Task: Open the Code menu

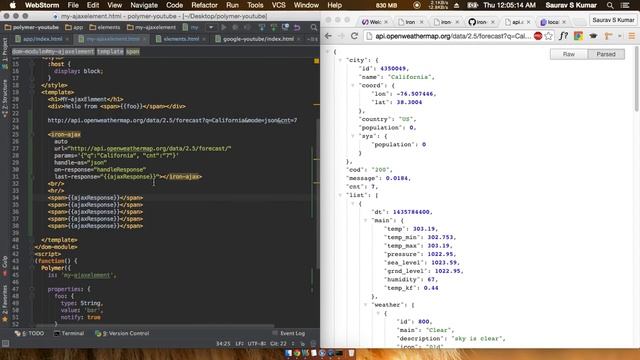Action: click(x=174, y=5)
